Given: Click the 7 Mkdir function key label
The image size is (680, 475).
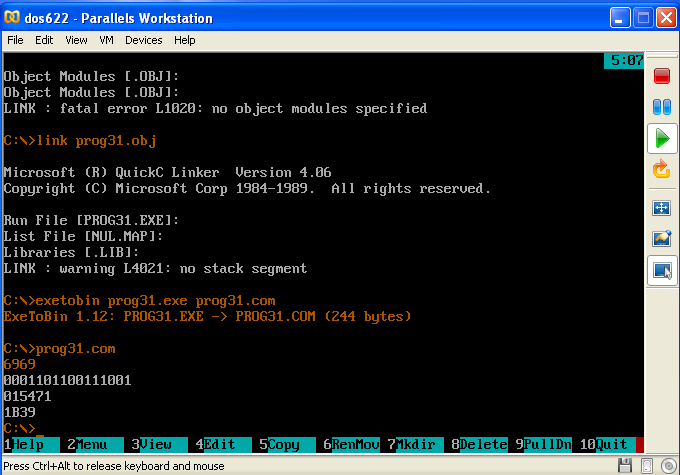Looking at the screenshot, I should [415, 445].
